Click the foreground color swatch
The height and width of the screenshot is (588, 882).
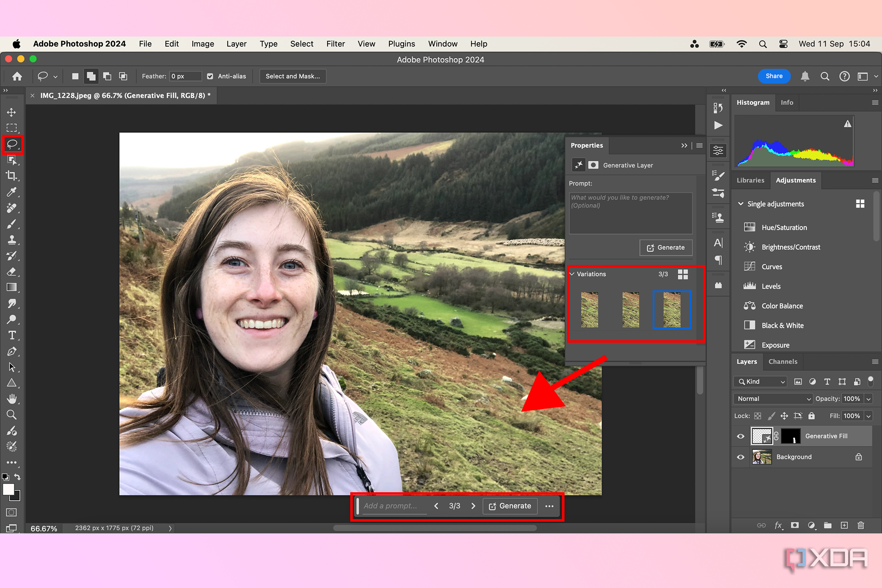pos(8,490)
